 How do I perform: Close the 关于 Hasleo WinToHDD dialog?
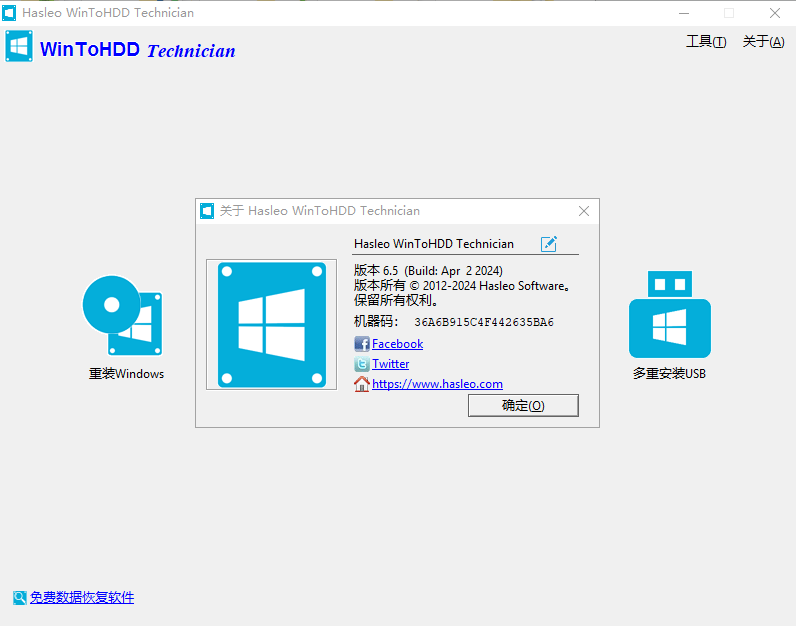coord(584,211)
